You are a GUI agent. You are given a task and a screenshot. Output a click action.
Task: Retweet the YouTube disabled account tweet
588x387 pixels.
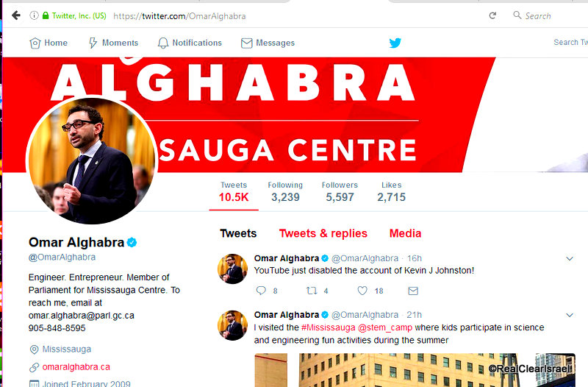click(x=312, y=291)
